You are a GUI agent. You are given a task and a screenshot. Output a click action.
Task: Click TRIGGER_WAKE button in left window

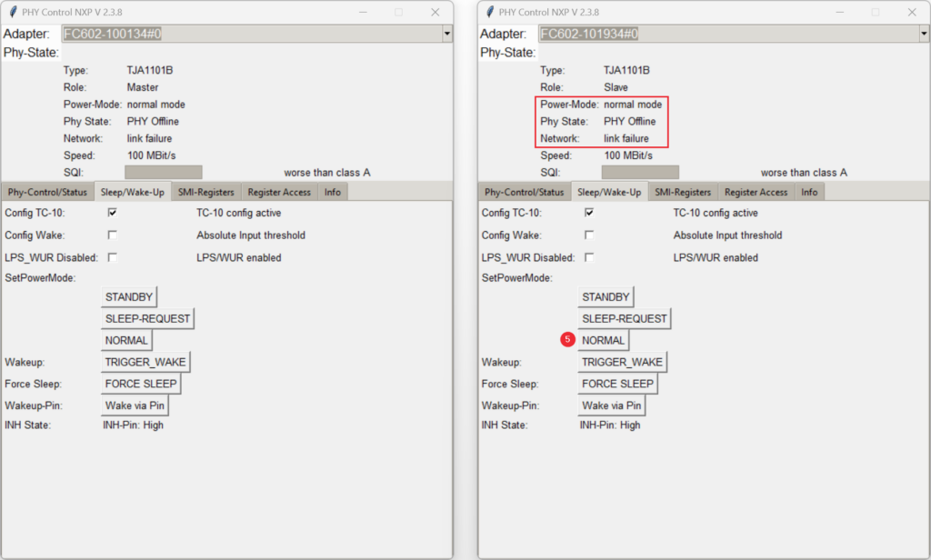[x=145, y=362]
